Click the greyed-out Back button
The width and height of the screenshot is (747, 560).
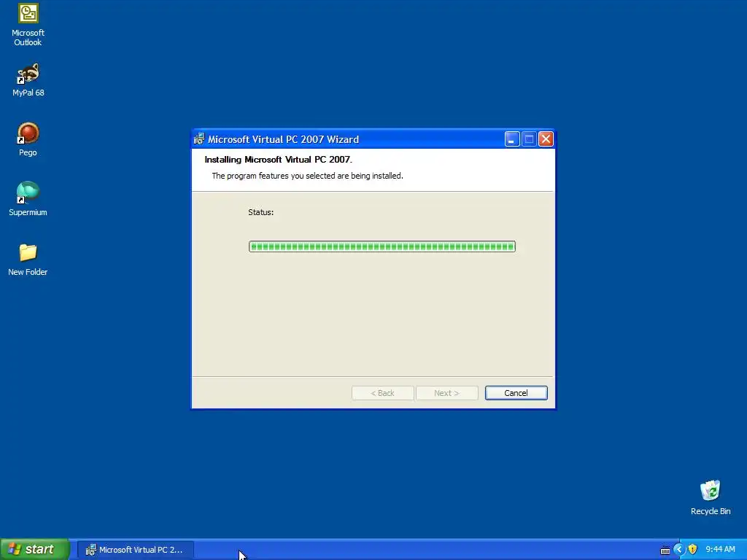point(382,393)
